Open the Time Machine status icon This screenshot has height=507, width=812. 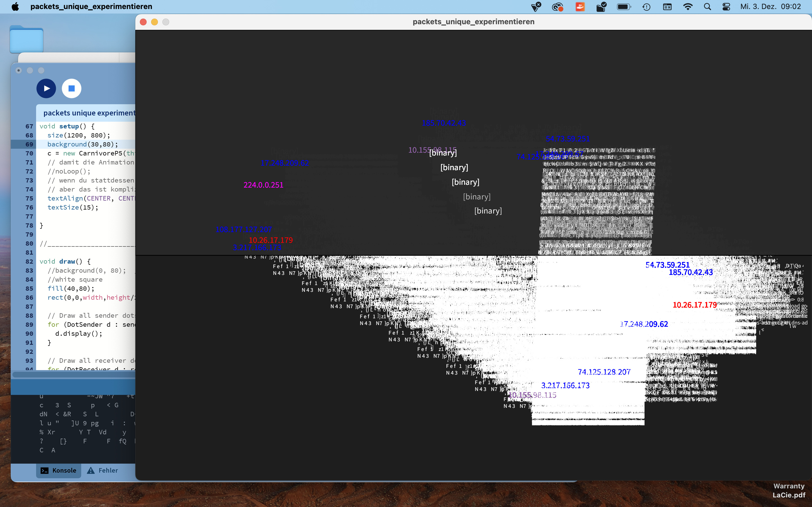646,7
